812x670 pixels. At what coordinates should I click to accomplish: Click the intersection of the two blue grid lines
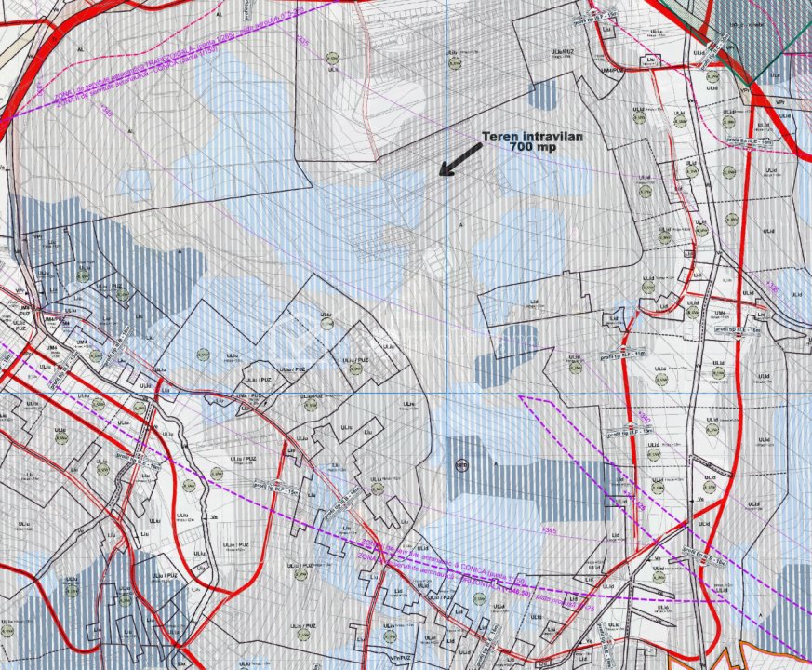point(446,392)
